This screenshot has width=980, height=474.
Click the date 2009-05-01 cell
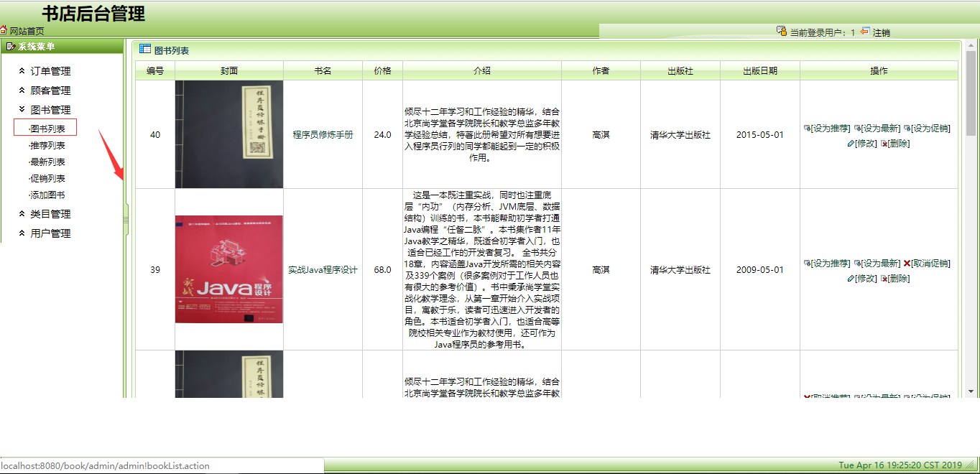coord(760,270)
